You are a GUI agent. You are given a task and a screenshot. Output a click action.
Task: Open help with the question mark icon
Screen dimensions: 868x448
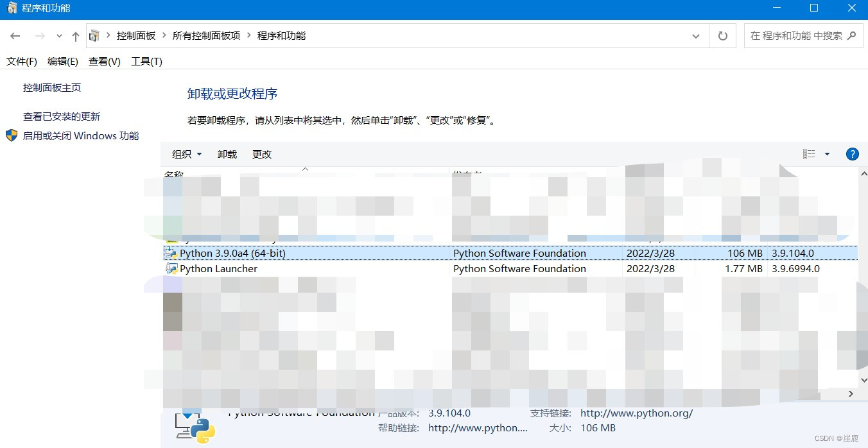[853, 154]
